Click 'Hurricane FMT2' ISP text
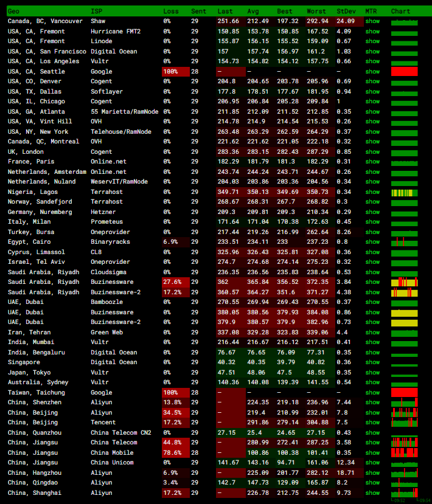The width and height of the screenshot is (432, 504). (116, 32)
